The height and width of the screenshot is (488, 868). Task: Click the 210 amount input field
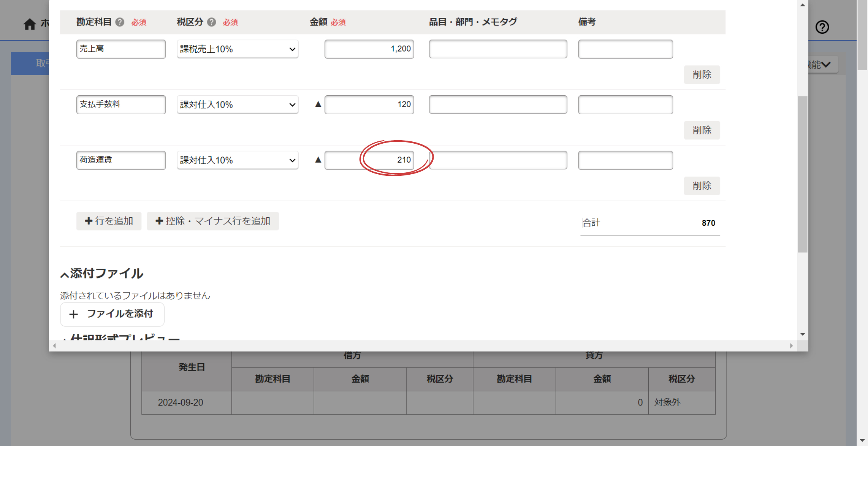pos(369,160)
